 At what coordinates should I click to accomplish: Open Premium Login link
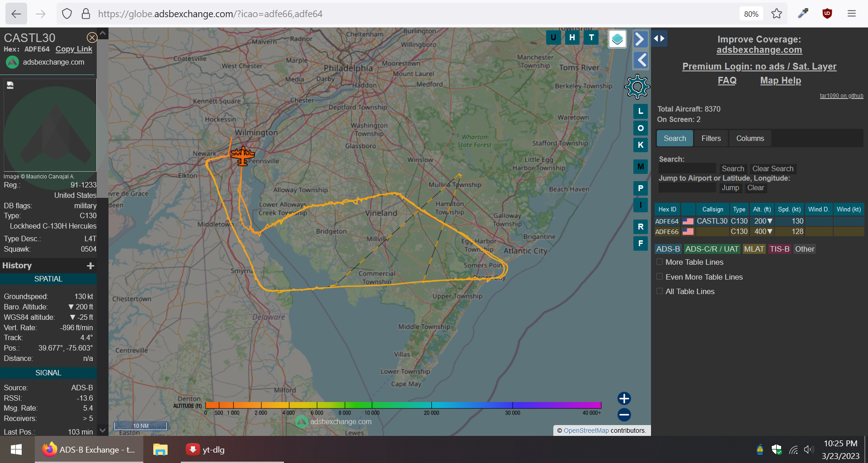(x=759, y=66)
